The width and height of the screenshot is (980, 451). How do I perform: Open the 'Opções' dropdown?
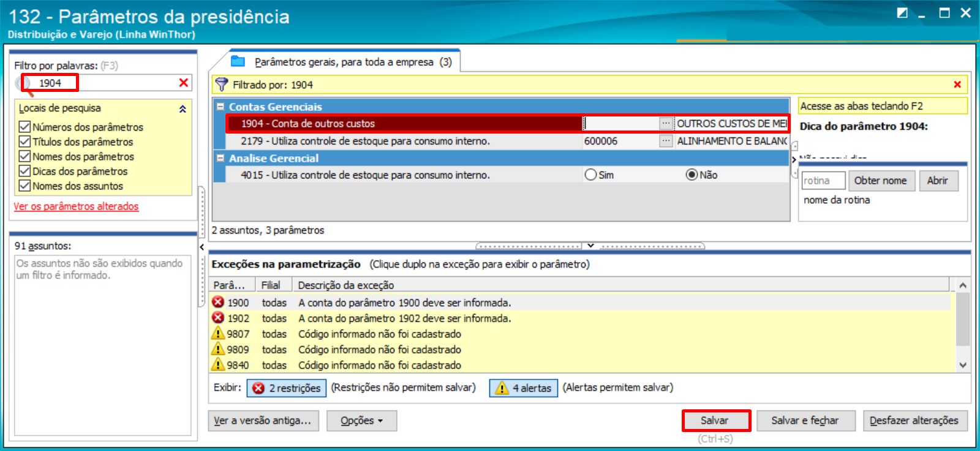(361, 420)
